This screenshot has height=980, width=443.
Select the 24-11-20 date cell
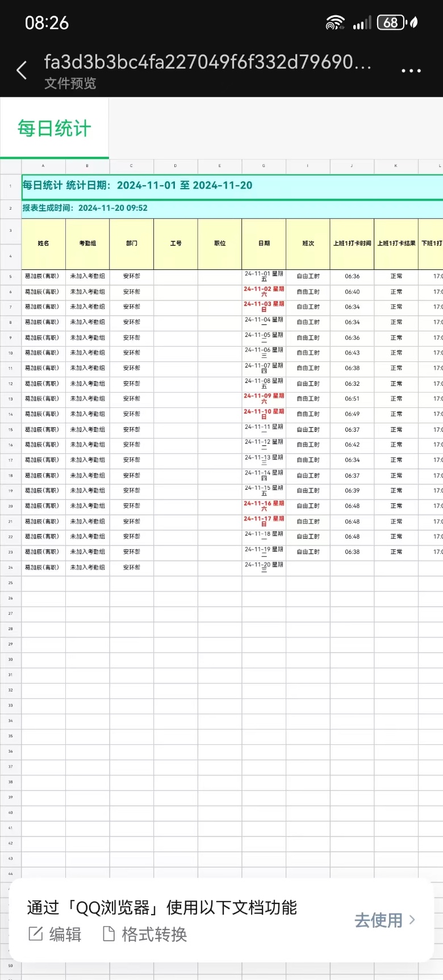[264, 568]
